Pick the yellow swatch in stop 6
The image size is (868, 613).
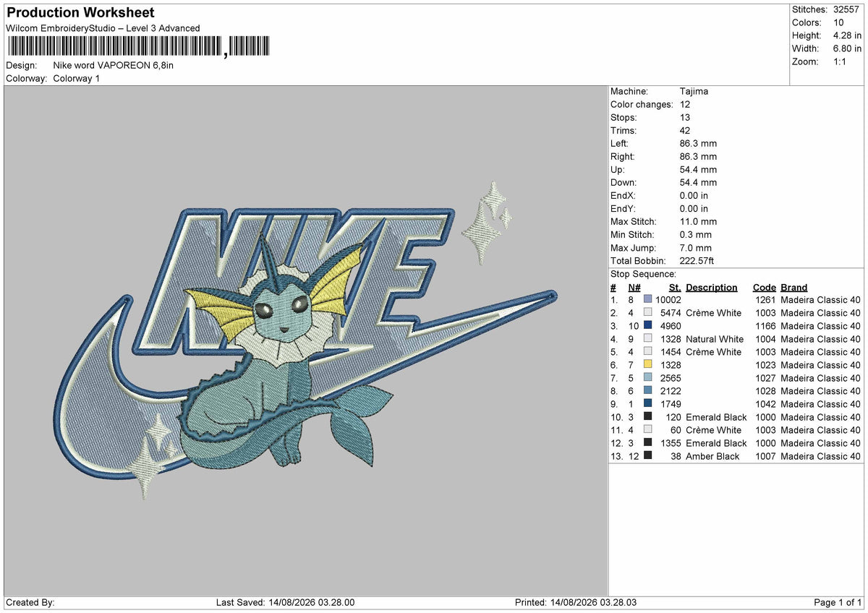[647, 365]
